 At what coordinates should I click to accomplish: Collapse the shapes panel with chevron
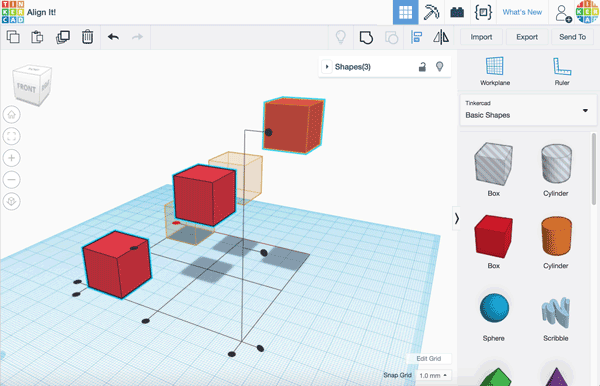(x=457, y=218)
